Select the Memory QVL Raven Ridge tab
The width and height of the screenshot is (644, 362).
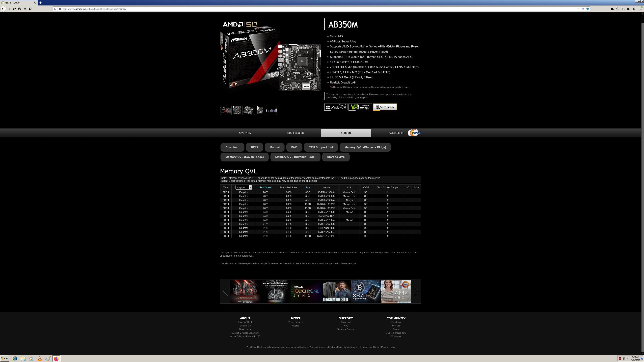(244, 157)
